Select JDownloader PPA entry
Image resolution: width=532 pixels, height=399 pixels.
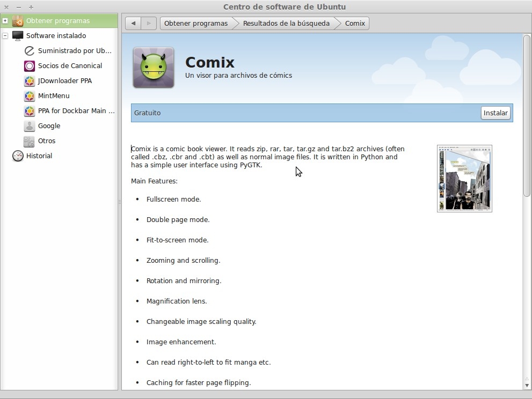tap(65, 80)
